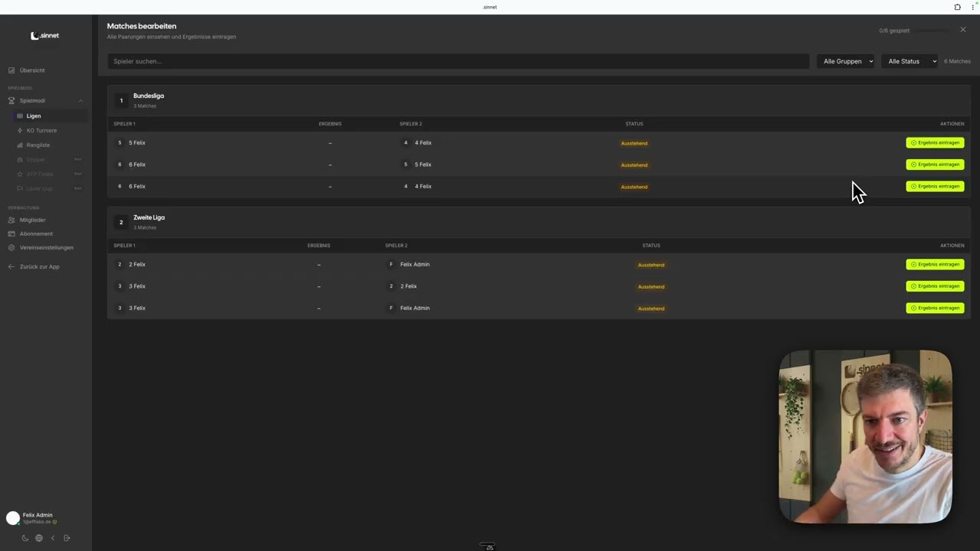980x551 pixels.
Task: Click the Abonnement card icon
Action: click(x=11, y=233)
